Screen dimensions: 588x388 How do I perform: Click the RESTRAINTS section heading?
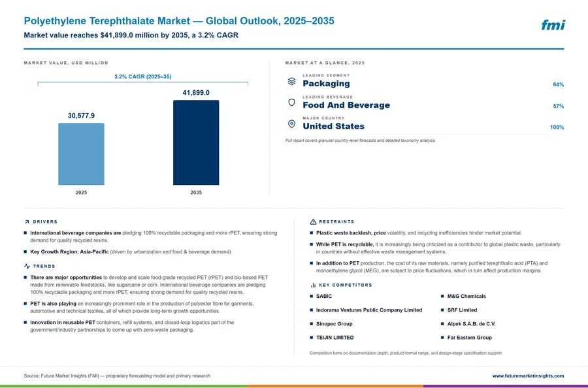click(336, 222)
